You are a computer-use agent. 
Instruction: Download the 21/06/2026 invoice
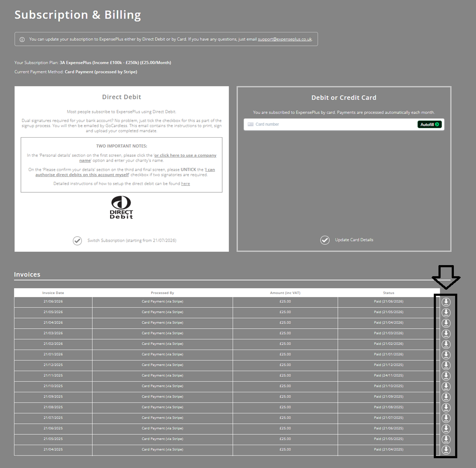click(x=446, y=302)
